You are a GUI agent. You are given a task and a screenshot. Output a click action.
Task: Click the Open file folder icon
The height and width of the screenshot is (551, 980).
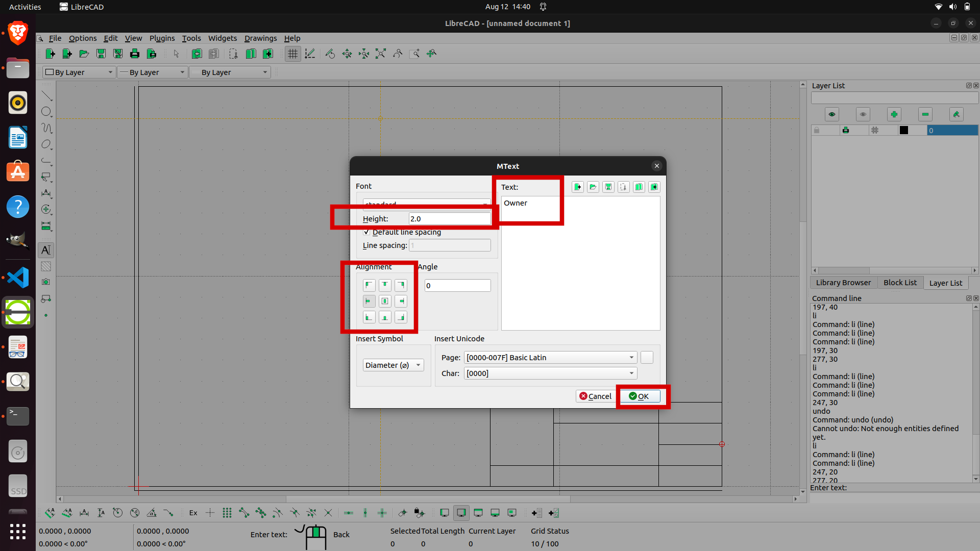pyautogui.click(x=84, y=54)
